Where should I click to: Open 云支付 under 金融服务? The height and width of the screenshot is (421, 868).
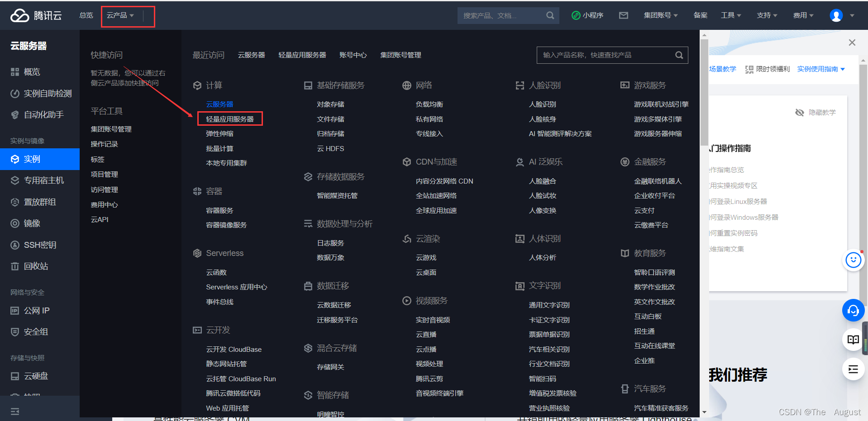[644, 211]
